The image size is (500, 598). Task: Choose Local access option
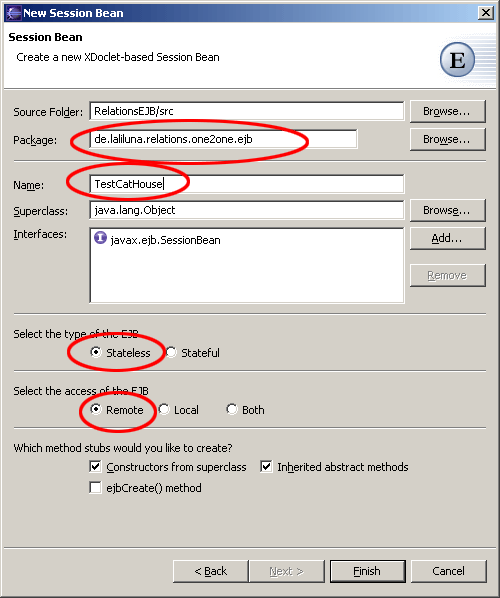(164, 409)
